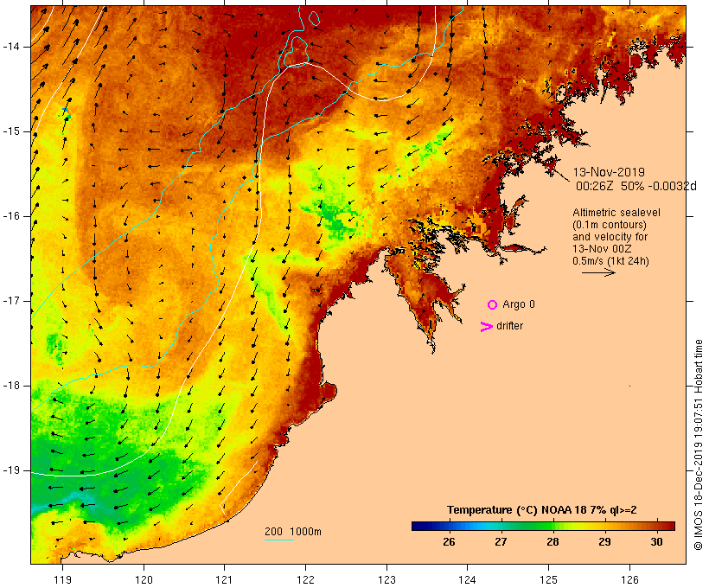The width and height of the screenshot is (709, 588).
Task: Click the longitude axis label 124
Action: pos(467,579)
